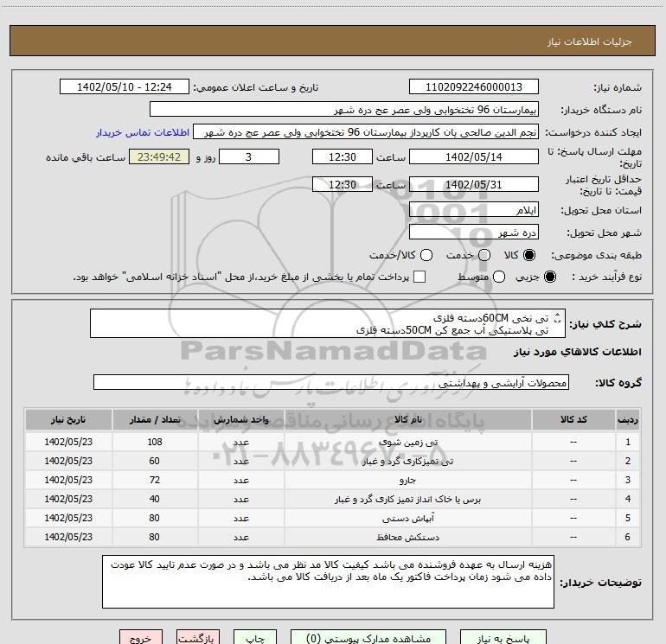Click the ردیف column header

(628, 419)
